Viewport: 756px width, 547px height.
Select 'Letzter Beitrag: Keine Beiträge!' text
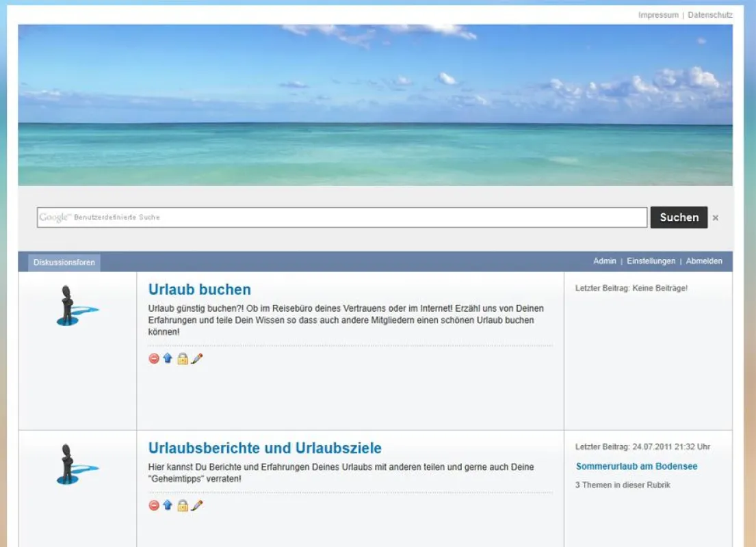coord(631,288)
